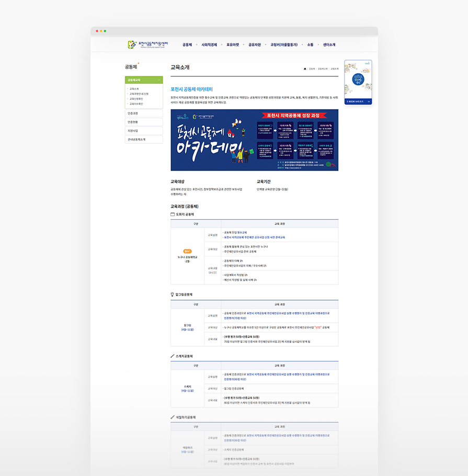Click the 포천시 공동체 아카데미 banner image
Screen dimensions: 468x476
click(254, 140)
